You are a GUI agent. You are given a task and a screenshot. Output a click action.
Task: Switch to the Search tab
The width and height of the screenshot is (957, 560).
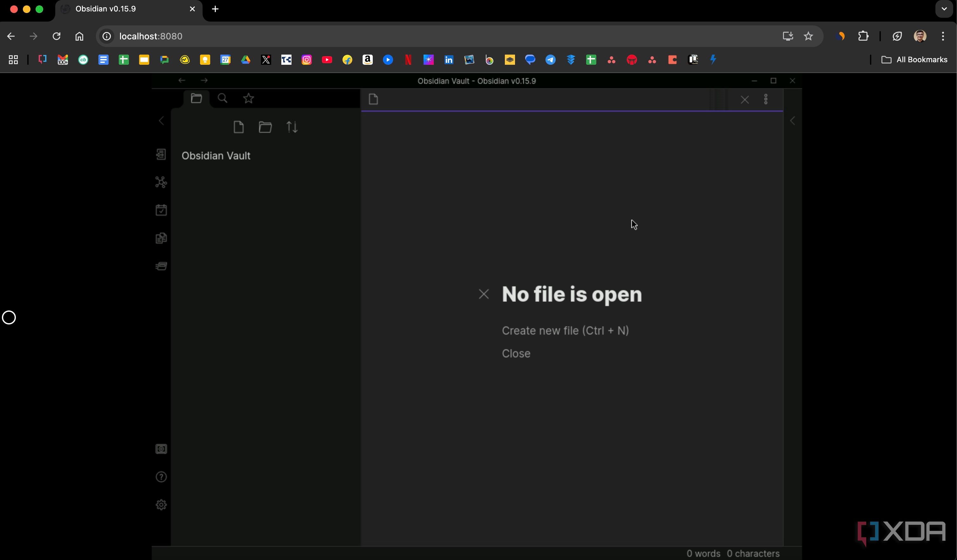pyautogui.click(x=223, y=99)
